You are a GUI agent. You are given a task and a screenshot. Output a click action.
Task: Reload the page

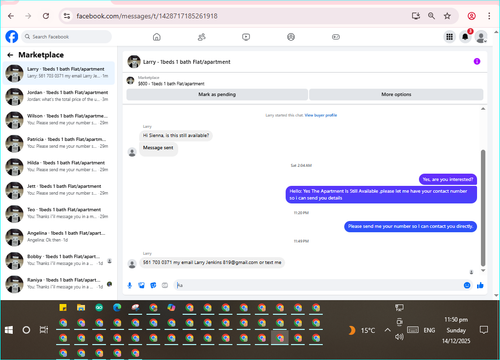click(46, 16)
